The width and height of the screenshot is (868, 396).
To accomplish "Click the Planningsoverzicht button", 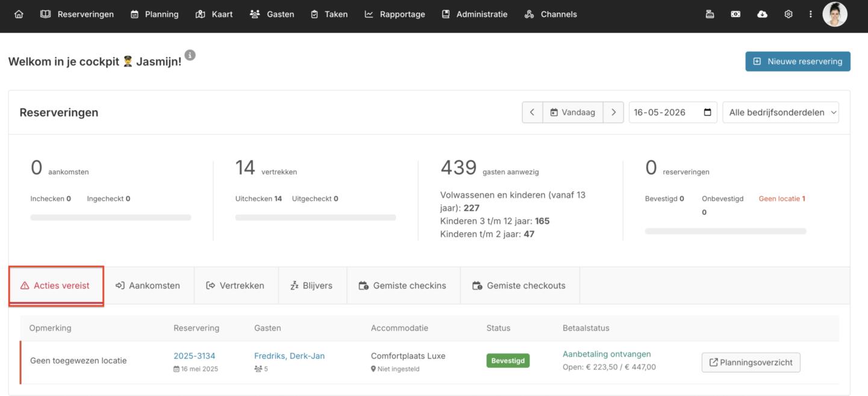I will 751,362.
